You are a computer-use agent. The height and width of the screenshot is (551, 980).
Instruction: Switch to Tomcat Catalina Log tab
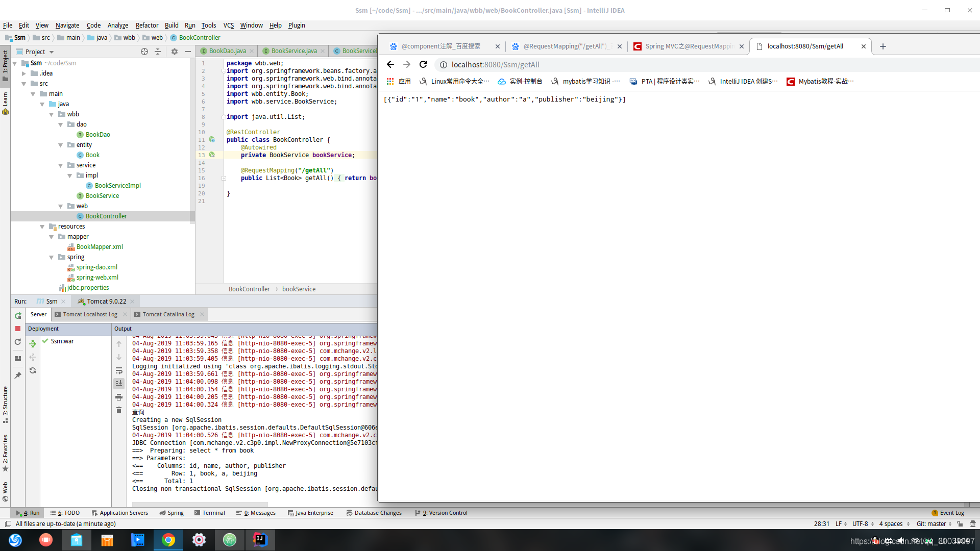(168, 315)
